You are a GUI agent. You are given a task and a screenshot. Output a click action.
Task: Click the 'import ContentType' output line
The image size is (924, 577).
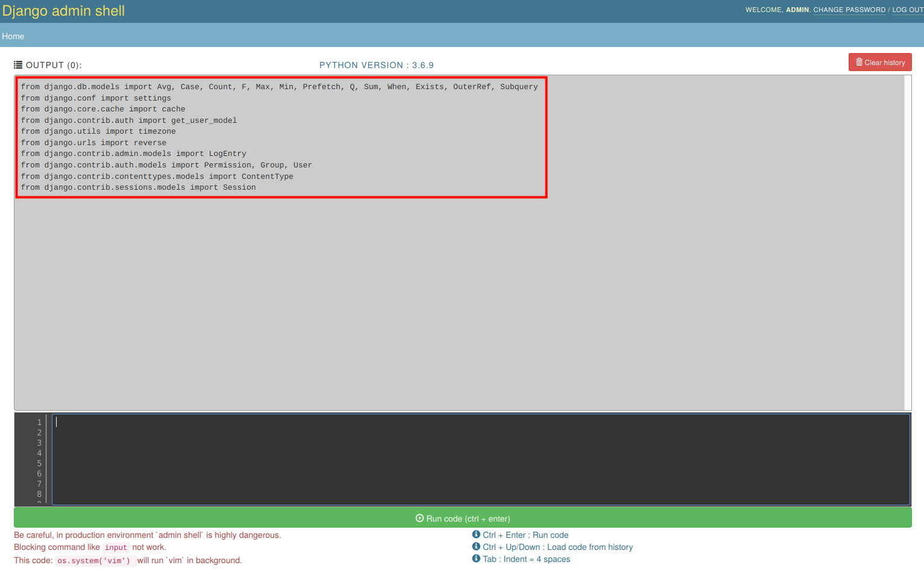click(x=157, y=176)
